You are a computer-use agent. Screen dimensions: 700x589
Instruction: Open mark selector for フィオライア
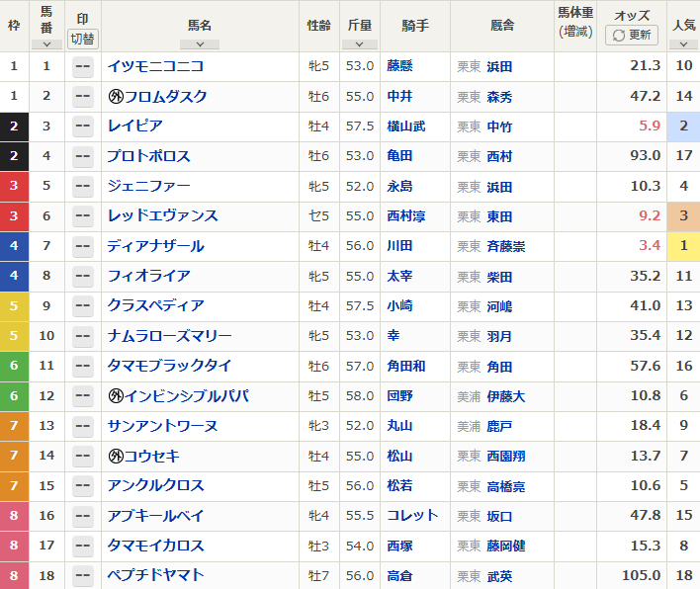point(83,276)
